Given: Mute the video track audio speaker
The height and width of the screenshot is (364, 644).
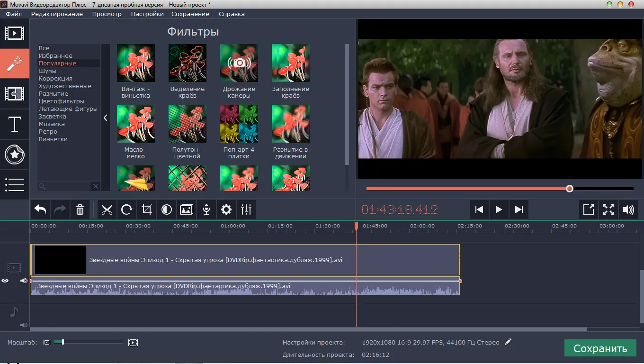Looking at the screenshot, I should point(24,281).
